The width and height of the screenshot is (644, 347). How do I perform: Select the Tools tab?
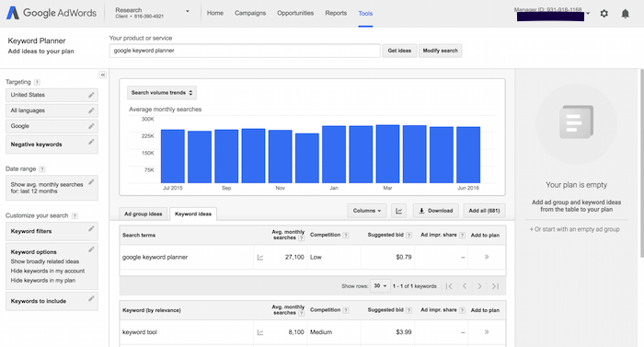coord(365,14)
